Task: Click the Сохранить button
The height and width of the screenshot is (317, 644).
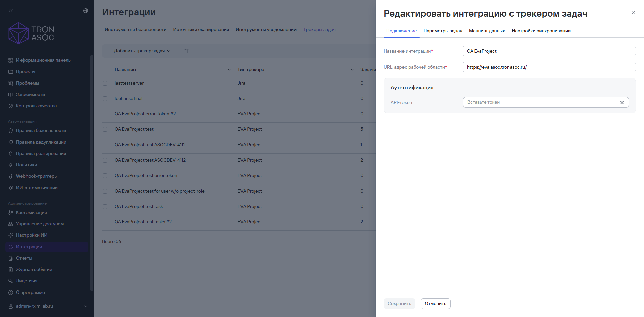Action: pyautogui.click(x=399, y=304)
